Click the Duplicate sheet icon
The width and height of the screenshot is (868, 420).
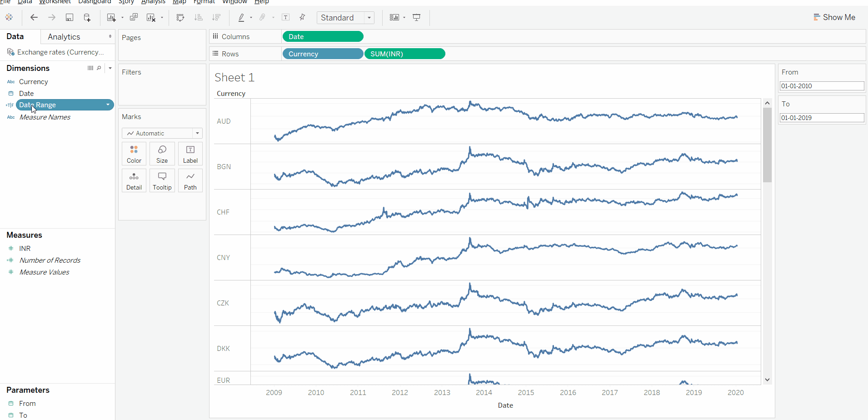[134, 17]
